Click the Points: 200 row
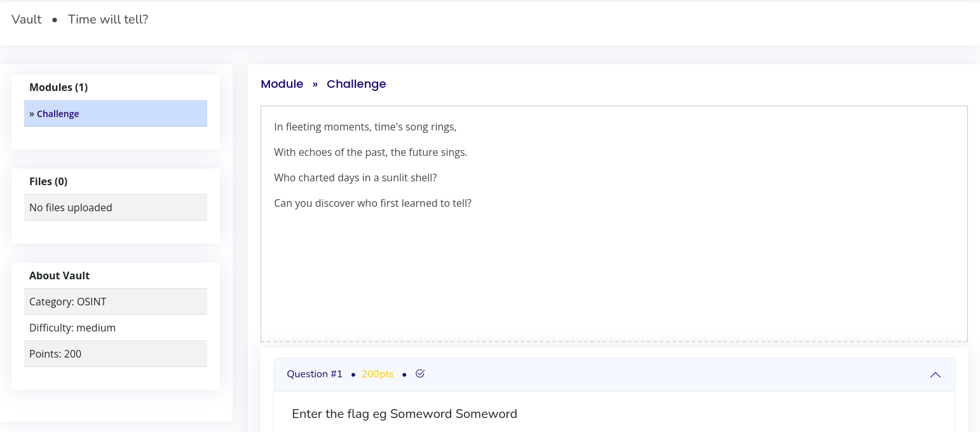The width and height of the screenshot is (980, 432). coord(116,354)
